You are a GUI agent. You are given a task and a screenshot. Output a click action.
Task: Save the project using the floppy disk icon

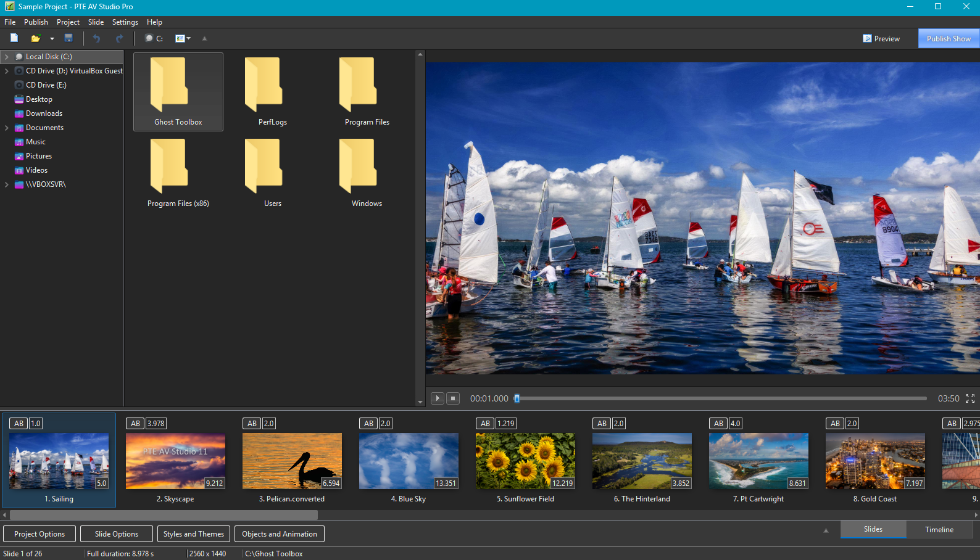click(x=69, y=38)
